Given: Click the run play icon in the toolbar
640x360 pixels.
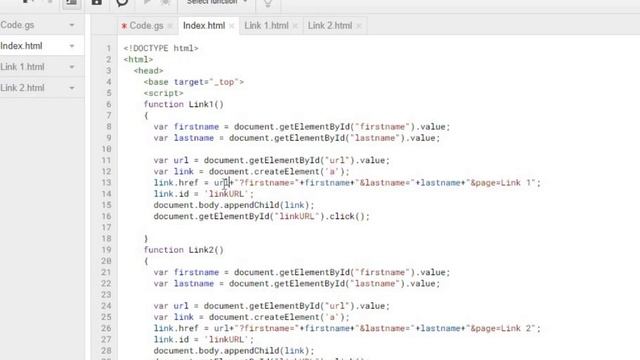Looking at the screenshot, I should click(x=147, y=2).
